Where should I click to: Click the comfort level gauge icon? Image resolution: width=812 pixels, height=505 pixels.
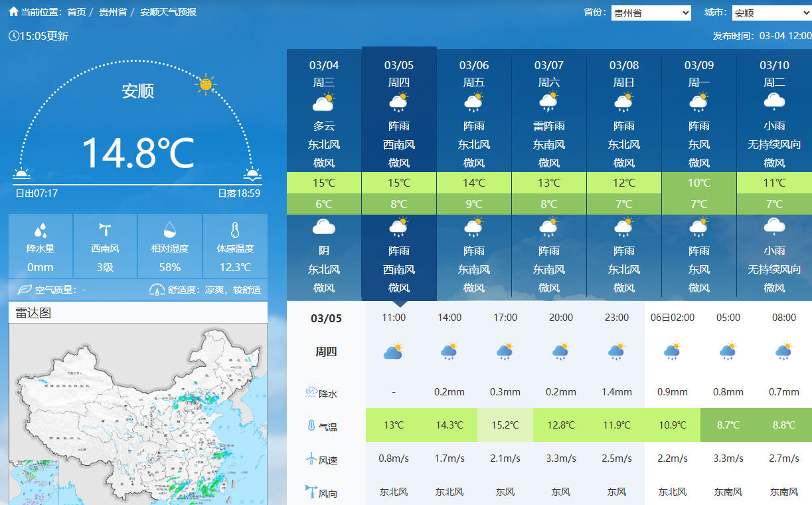(157, 290)
